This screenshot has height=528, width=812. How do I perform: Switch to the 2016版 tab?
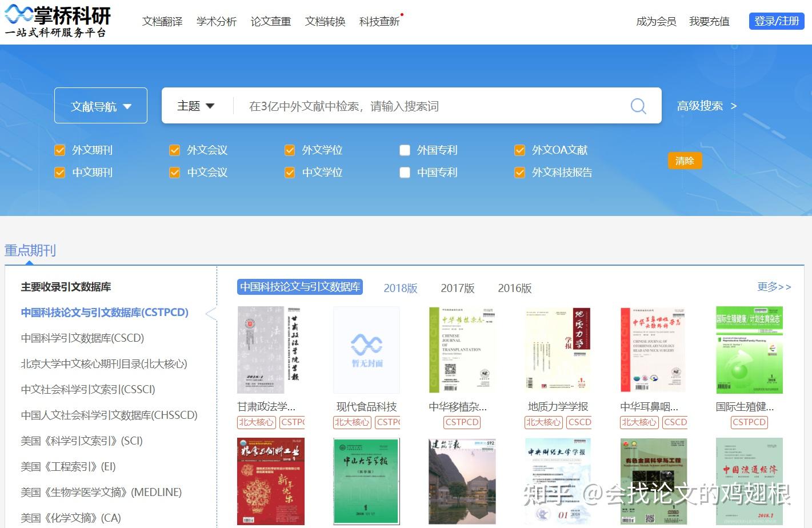pyautogui.click(x=515, y=288)
